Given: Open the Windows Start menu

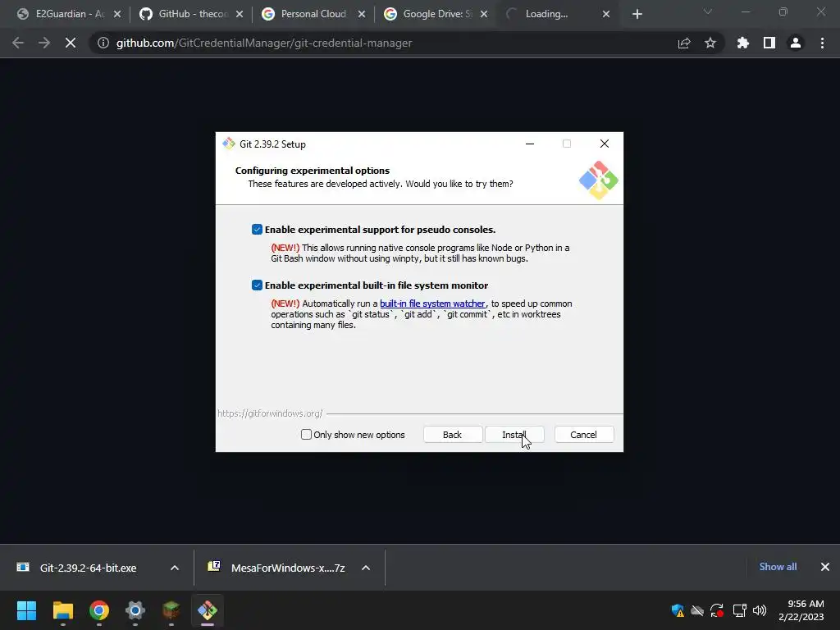Looking at the screenshot, I should click(x=26, y=610).
